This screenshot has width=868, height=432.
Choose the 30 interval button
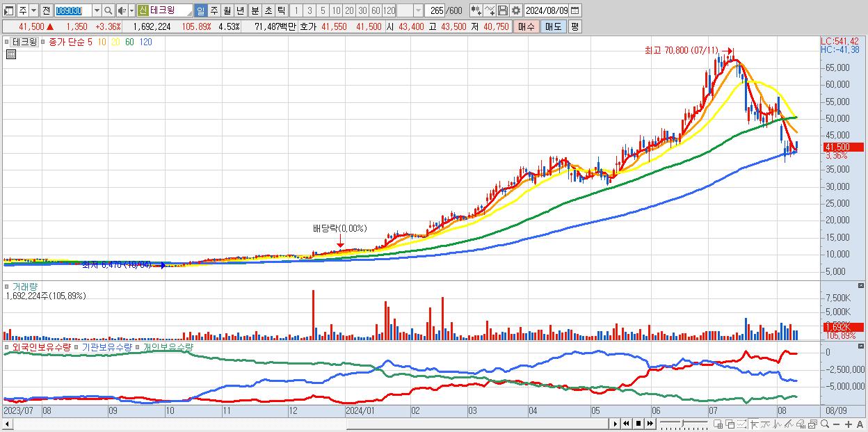362,10
